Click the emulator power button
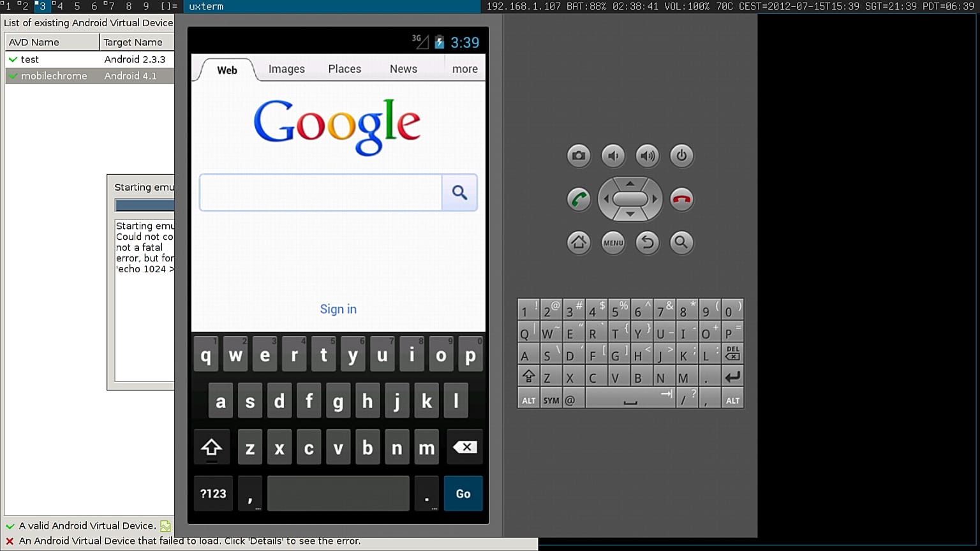 [x=682, y=156]
